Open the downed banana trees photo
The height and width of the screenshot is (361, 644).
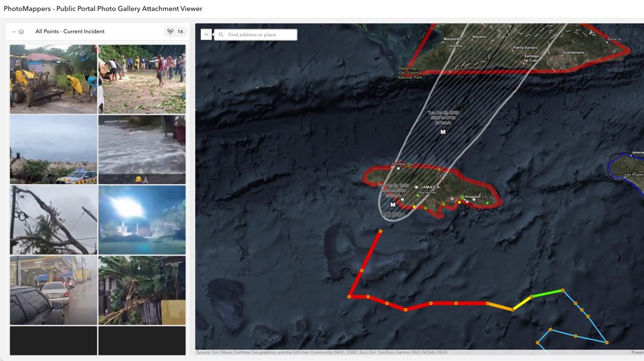141,291
